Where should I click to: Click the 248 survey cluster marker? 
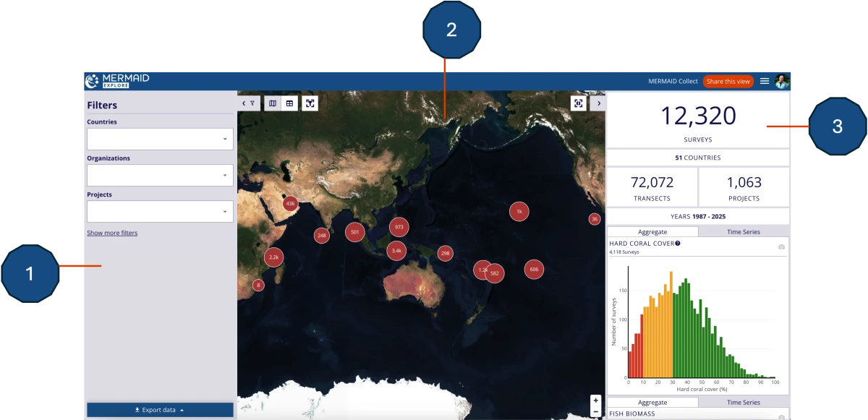pyautogui.click(x=322, y=235)
